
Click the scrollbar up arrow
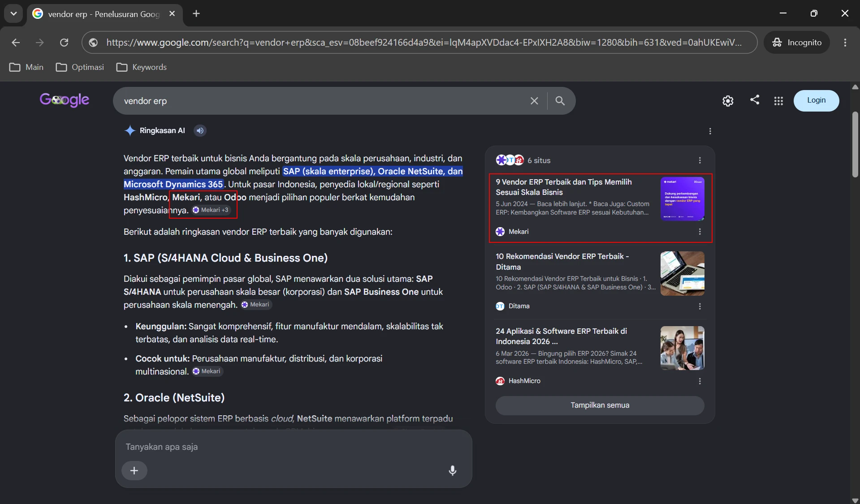pos(855,87)
